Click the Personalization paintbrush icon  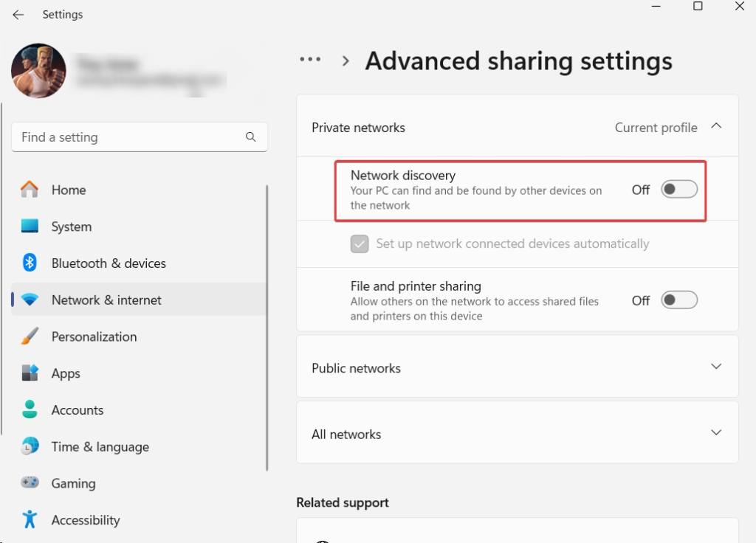tap(30, 336)
